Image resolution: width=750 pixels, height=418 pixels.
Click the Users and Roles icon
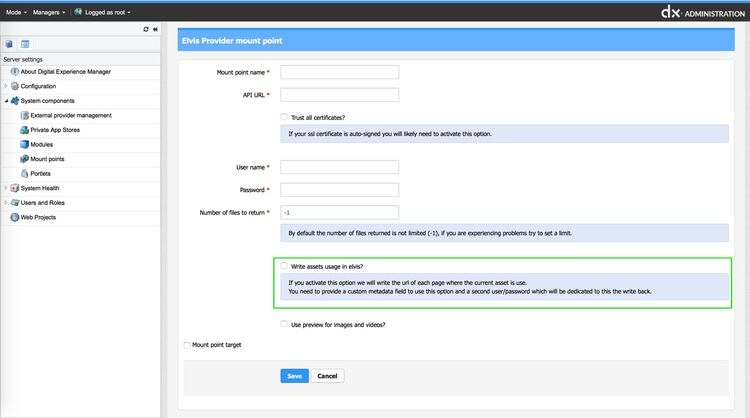click(x=15, y=203)
